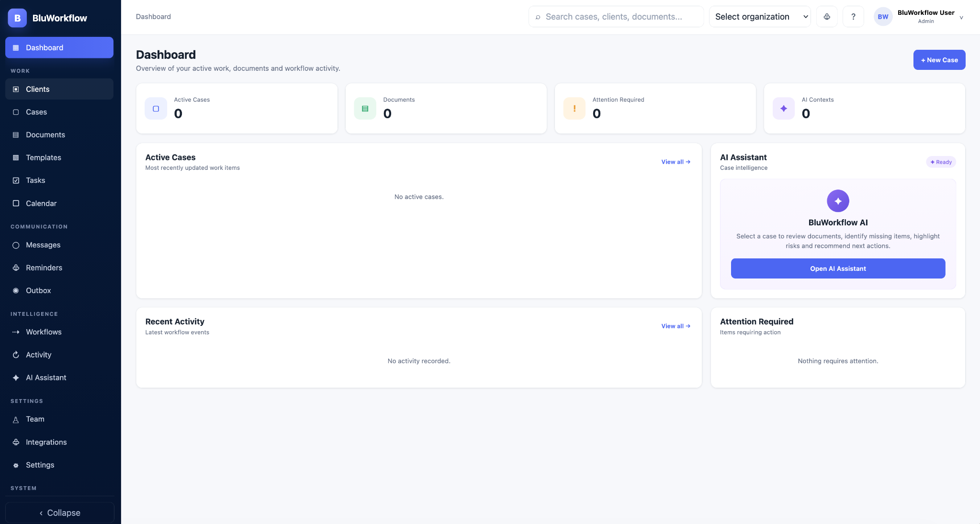Click the BW user avatar
The width and height of the screenshot is (980, 524).
(x=883, y=17)
